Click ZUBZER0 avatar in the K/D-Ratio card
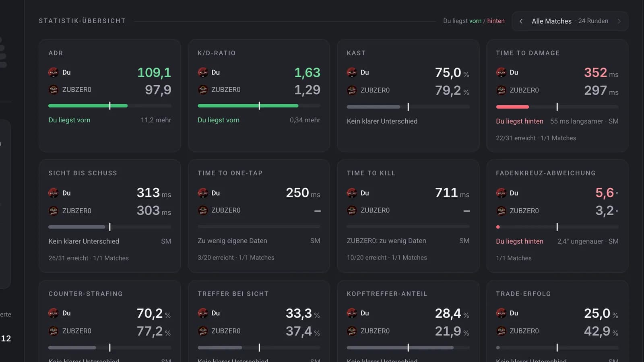The width and height of the screenshot is (644, 362). 203,90
